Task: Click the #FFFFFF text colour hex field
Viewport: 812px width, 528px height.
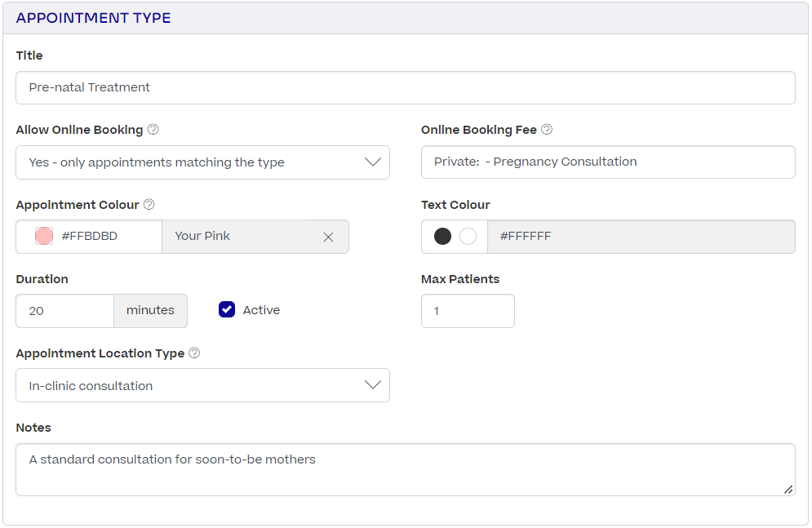Action: (642, 236)
